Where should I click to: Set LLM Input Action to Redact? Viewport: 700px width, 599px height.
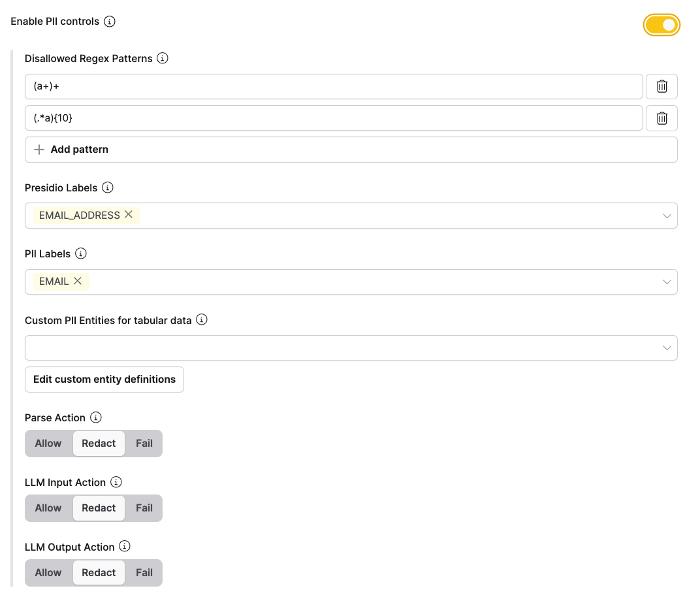click(x=99, y=508)
